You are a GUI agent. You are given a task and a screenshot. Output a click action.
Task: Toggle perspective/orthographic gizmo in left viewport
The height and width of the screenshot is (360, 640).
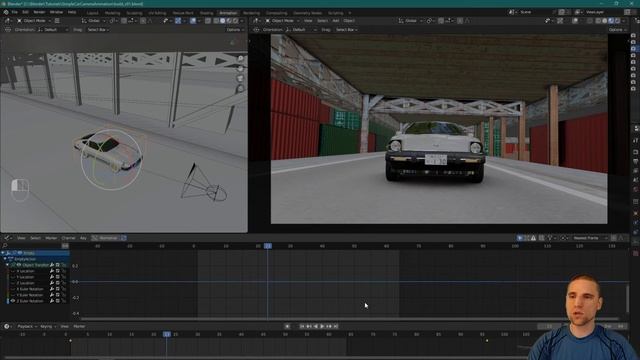point(240,89)
